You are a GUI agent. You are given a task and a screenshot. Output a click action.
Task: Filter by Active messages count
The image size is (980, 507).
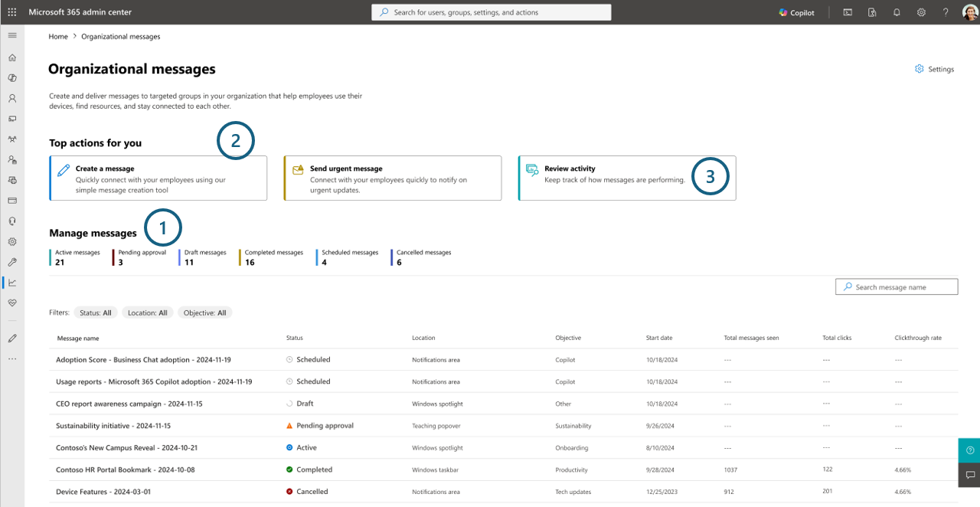(x=76, y=257)
